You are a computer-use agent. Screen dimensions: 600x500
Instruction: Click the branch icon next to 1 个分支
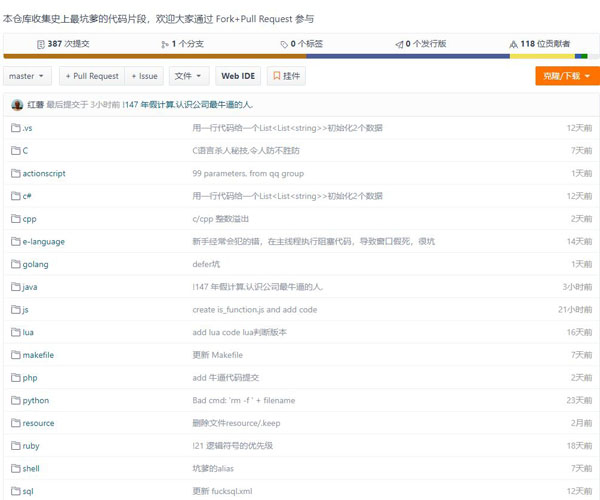click(165, 44)
